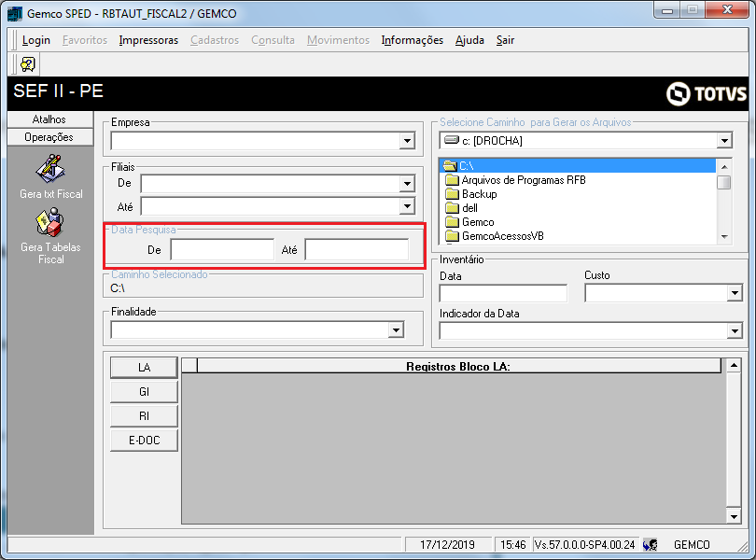Click the Gemco SPED title bar app icon
This screenshot has width=756, height=560.
pyautogui.click(x=15, y=13)
